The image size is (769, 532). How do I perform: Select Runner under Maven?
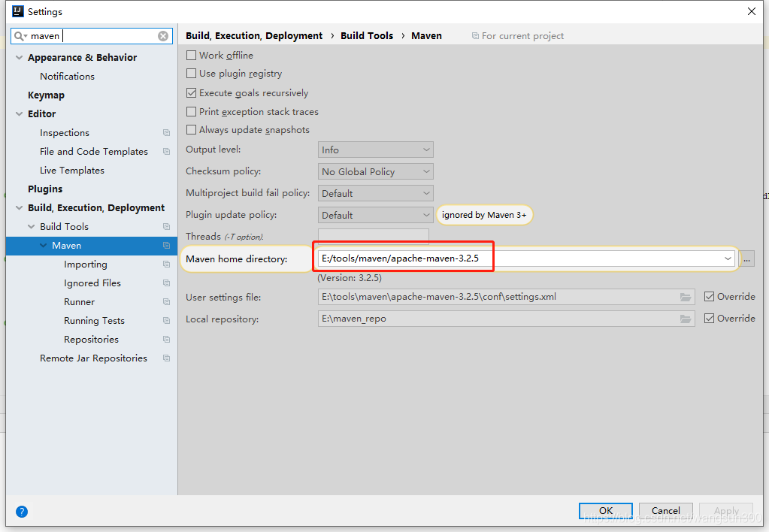pyautogui.click(x=80, y=301)
